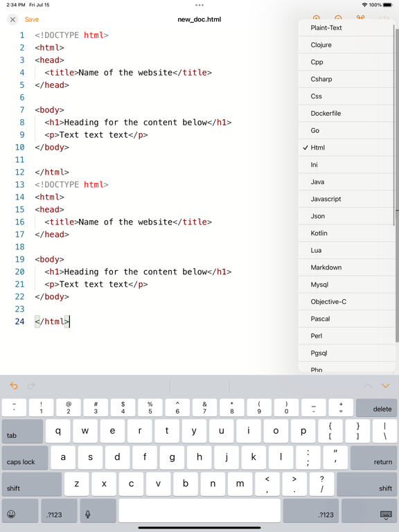
Task: Select Html checked language option
Action: (x=347, y=148)
